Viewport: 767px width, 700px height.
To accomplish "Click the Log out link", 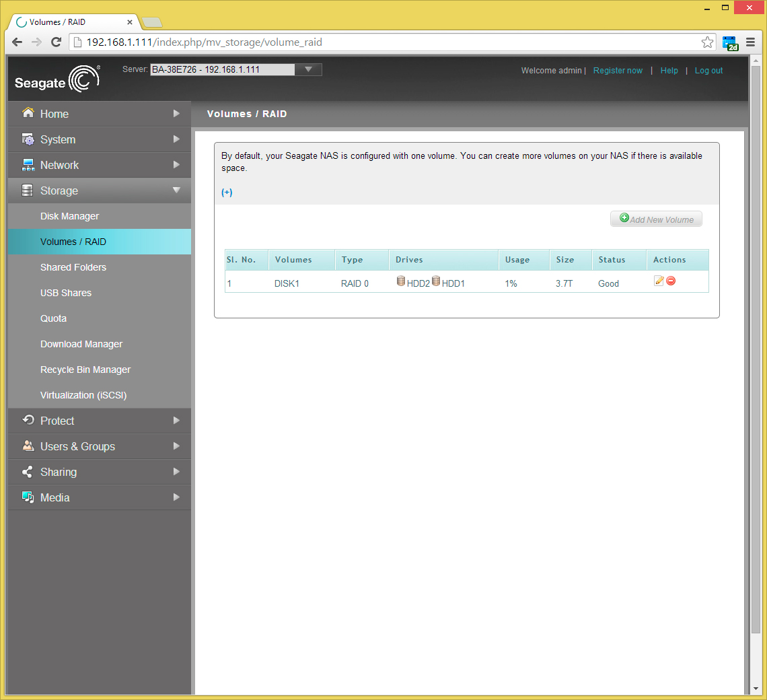I will pos(708,71).
